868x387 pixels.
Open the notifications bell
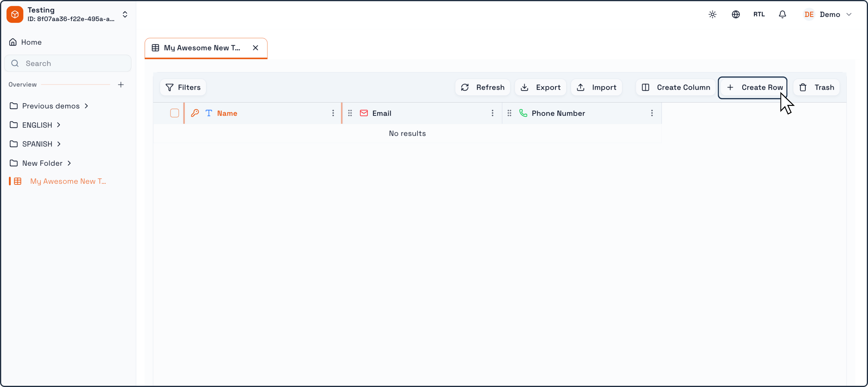782,15
